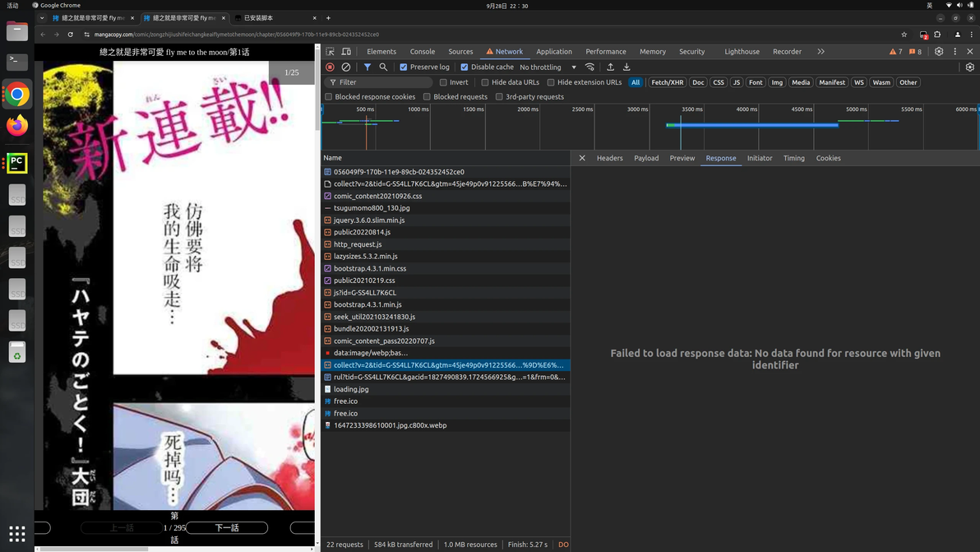Stop recording network log
The image size is (980, 552).
330,67
